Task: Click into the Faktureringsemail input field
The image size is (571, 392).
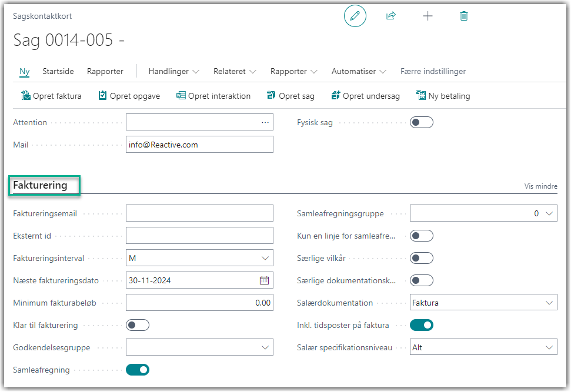Action: [x=199, y=213]
